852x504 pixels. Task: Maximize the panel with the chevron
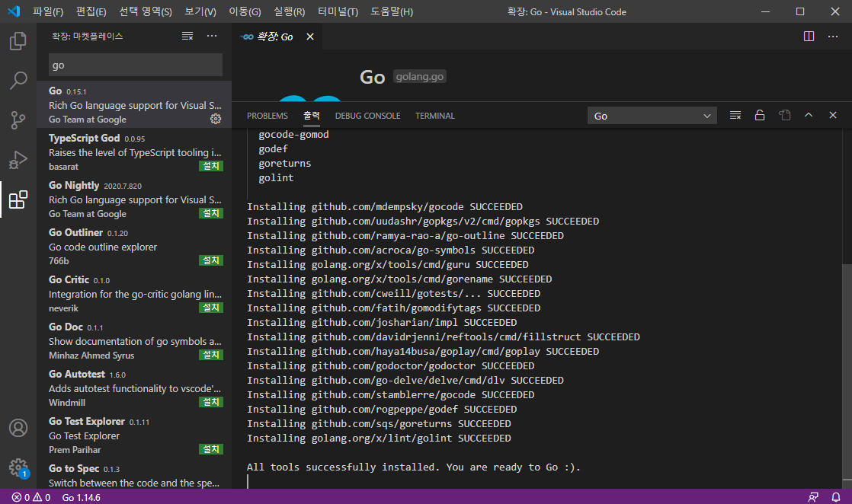pyautogui.click(x=809, y=115)
